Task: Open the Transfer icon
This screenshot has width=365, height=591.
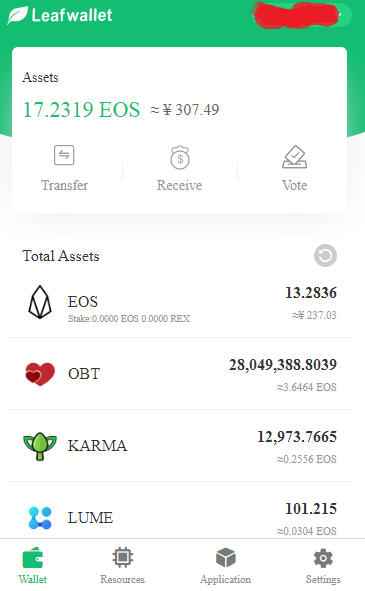Action: click(x=64, y=155)
